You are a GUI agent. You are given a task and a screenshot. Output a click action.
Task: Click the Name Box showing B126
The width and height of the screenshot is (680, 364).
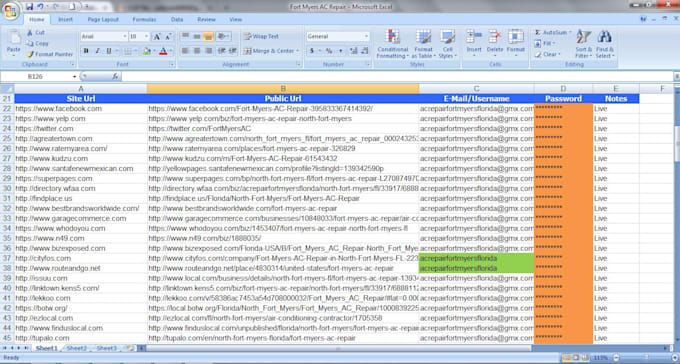36,76
